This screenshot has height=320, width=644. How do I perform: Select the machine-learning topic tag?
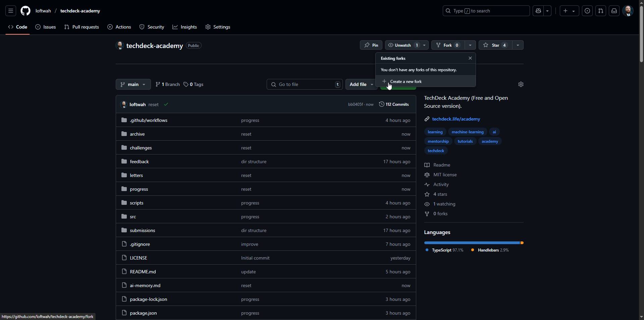(468, 132)
